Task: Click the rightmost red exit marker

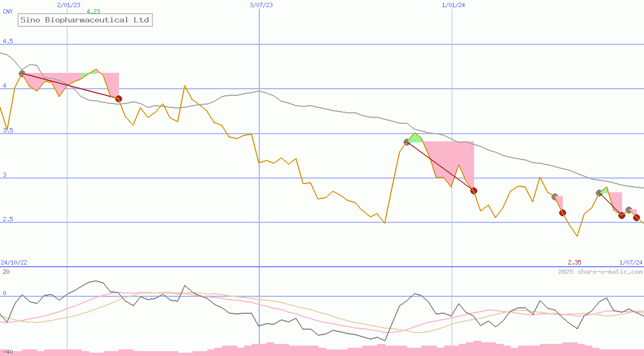Action: click(636, 217)
